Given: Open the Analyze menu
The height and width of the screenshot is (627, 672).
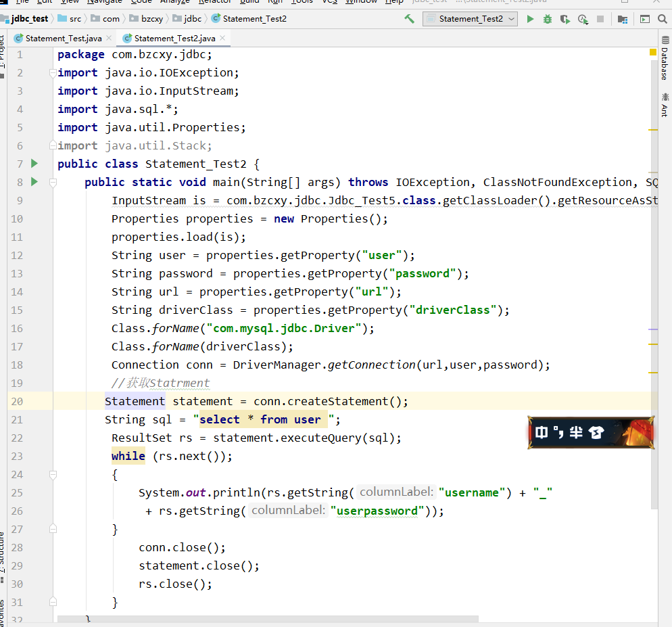Looking at the screenshot, I should 175,2.
